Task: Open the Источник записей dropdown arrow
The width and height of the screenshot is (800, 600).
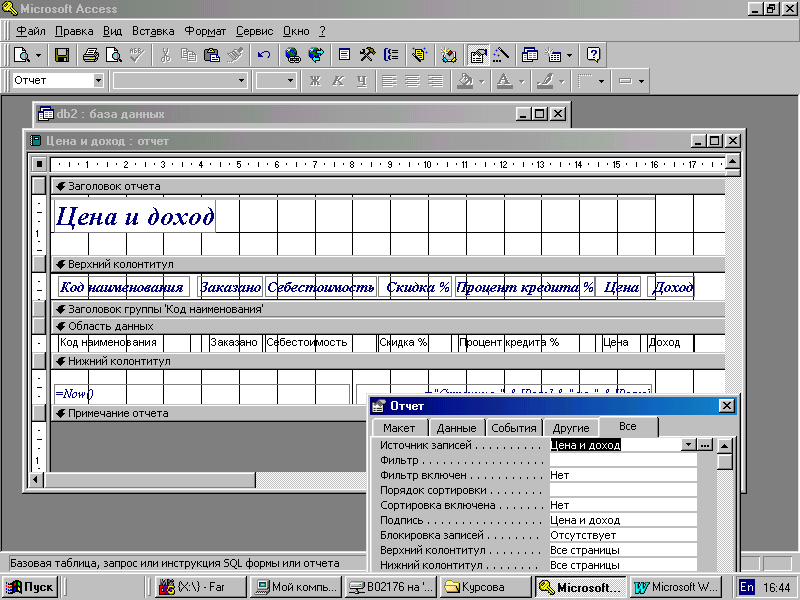Action: tap(688, 445)
